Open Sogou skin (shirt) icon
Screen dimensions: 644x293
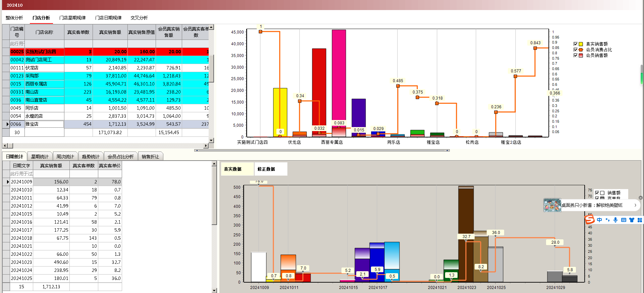point(632,220)
